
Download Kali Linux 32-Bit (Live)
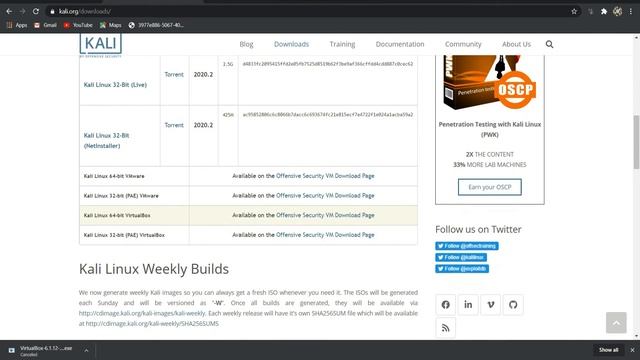[115, 85]
